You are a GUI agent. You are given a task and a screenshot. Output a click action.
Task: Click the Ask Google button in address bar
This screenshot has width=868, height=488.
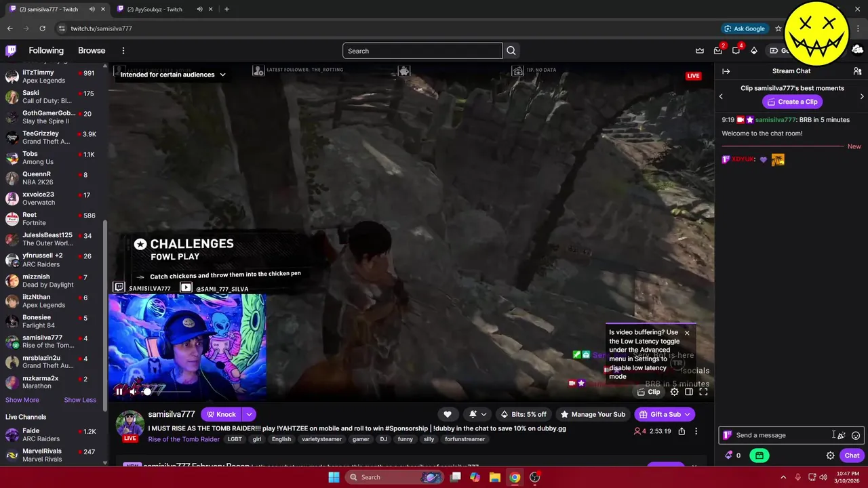745,28
